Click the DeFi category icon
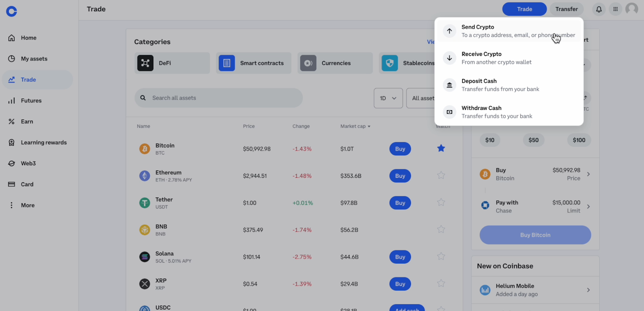 pos(145,63)
